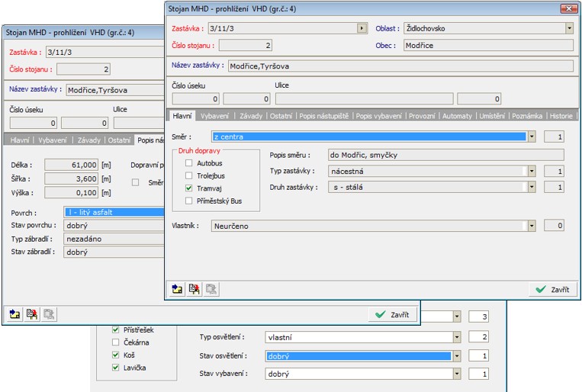Viewport: 582px width, 392px height.
Task: Open the Historie tab
Action: [561, 116]
